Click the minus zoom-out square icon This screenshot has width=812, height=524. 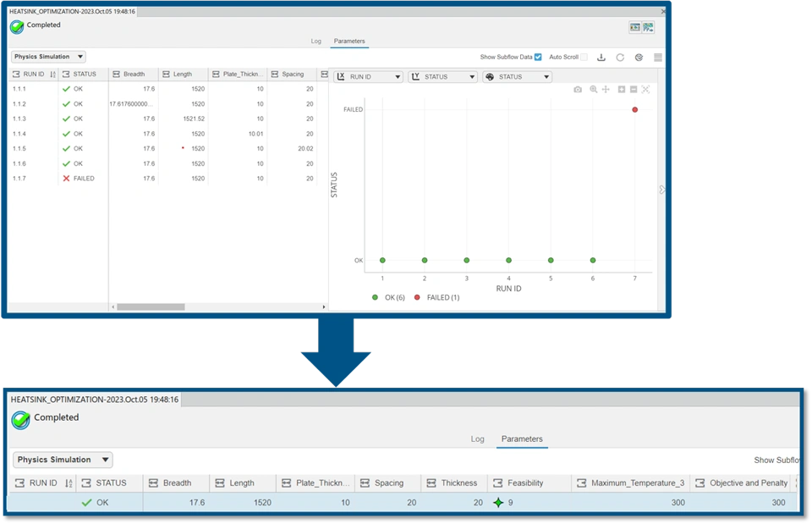coord(634,90)
